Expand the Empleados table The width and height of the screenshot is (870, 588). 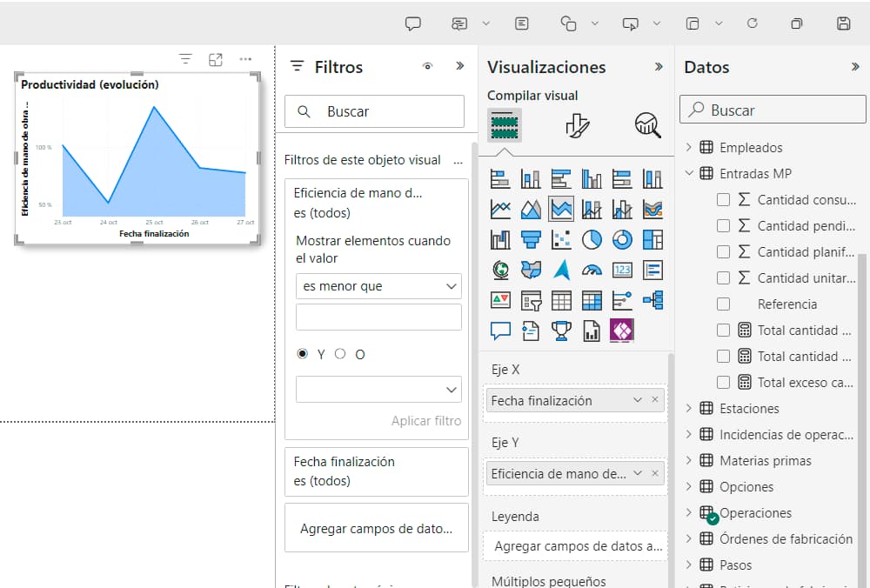(x=689, y=148)
